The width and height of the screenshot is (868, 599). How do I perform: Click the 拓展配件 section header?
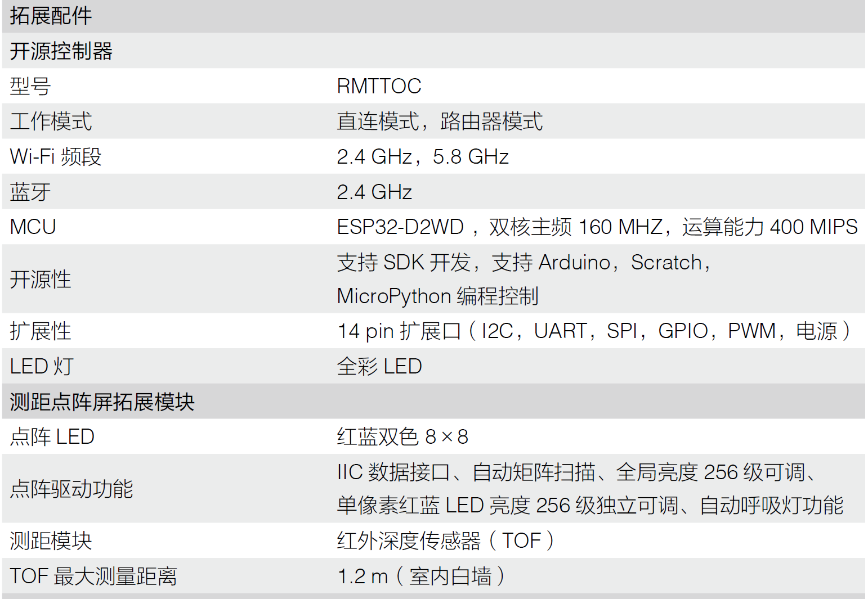coord(51,16)
